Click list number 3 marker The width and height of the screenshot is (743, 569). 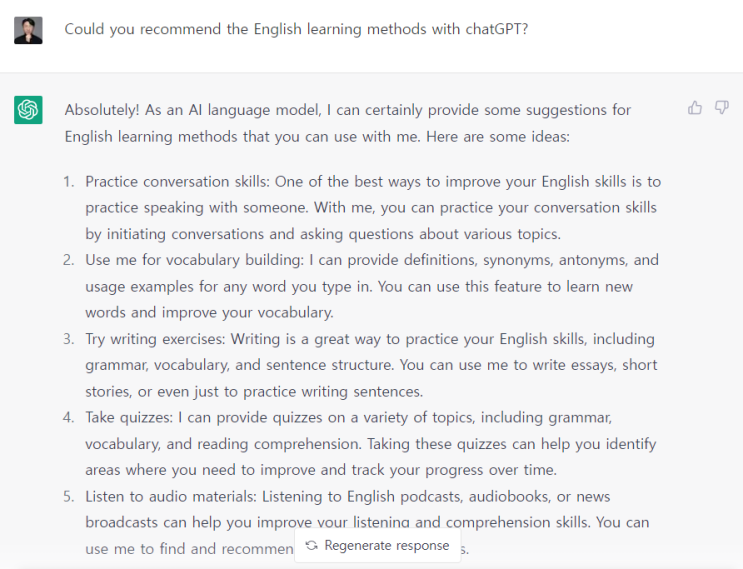69,339
